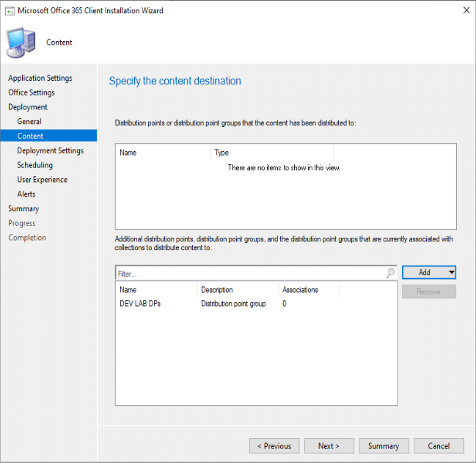Go to Office Settings step
Image resolution: width=476 pixels, height=463 pixels.
point(32,92)
